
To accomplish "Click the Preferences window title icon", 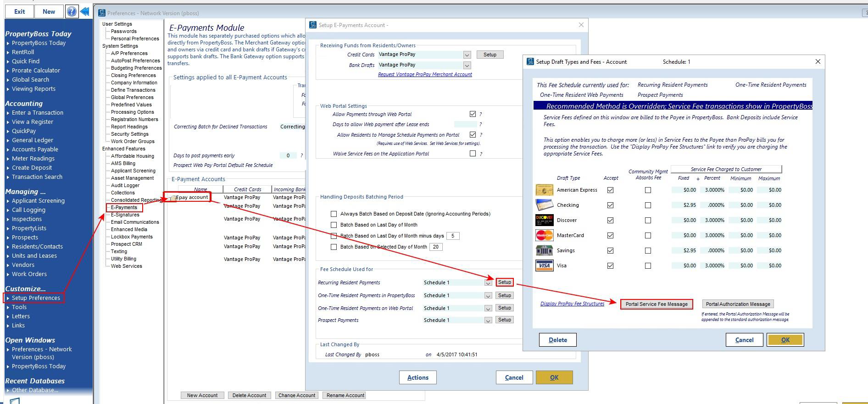I will 102,13.
